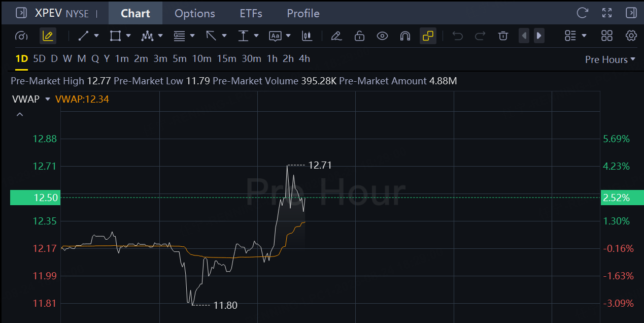644x323 pixels.
Task: Click the drawing style edit pen icon
Action: click(x=335, y=36)
